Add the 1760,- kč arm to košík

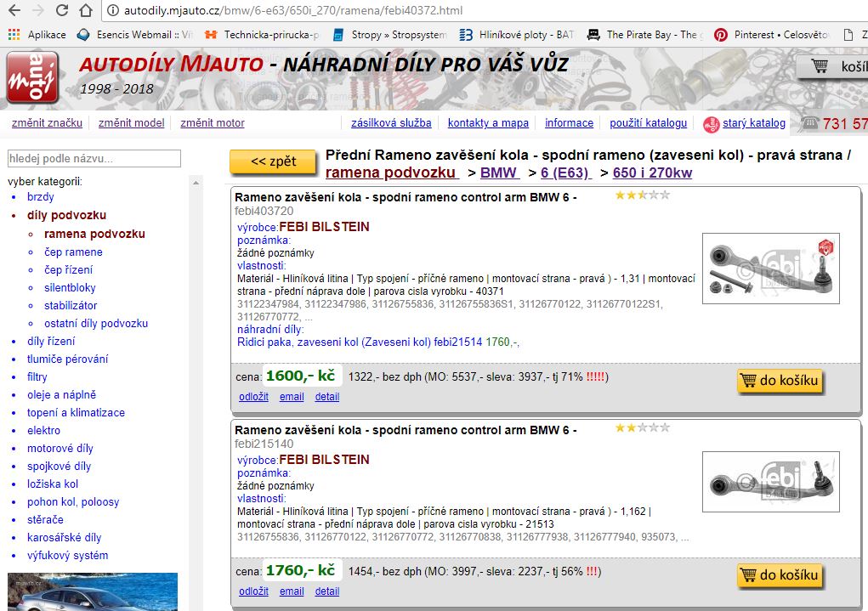coord(780,575)
